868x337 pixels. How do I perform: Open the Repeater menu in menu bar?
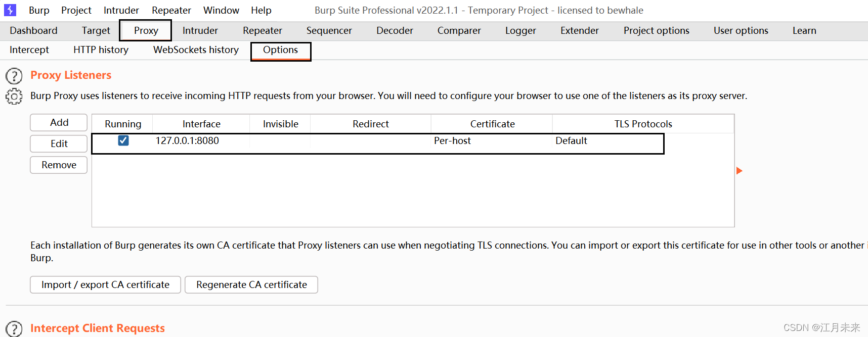tap(171, 10)
